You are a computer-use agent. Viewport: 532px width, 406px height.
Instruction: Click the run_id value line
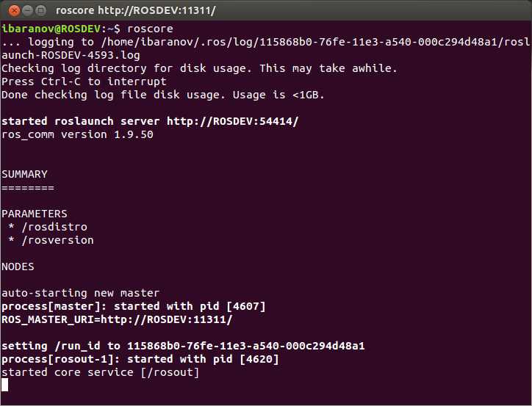(x=184, y=346)
